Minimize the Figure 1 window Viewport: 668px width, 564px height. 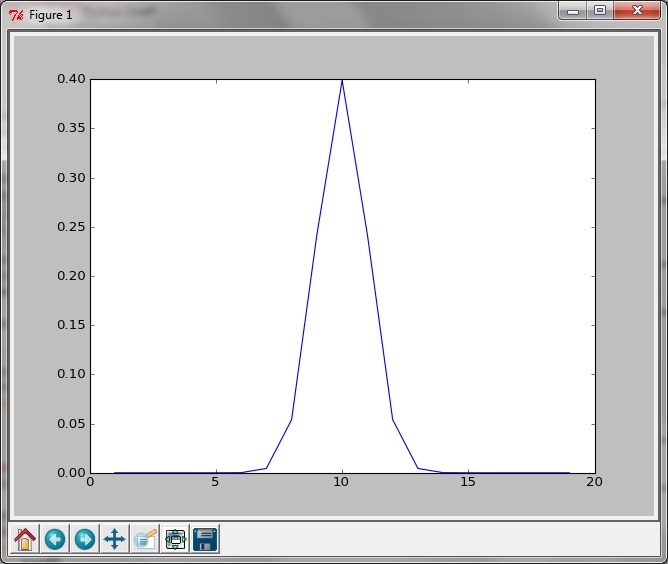pyautogui.click(x=573, y=11)
